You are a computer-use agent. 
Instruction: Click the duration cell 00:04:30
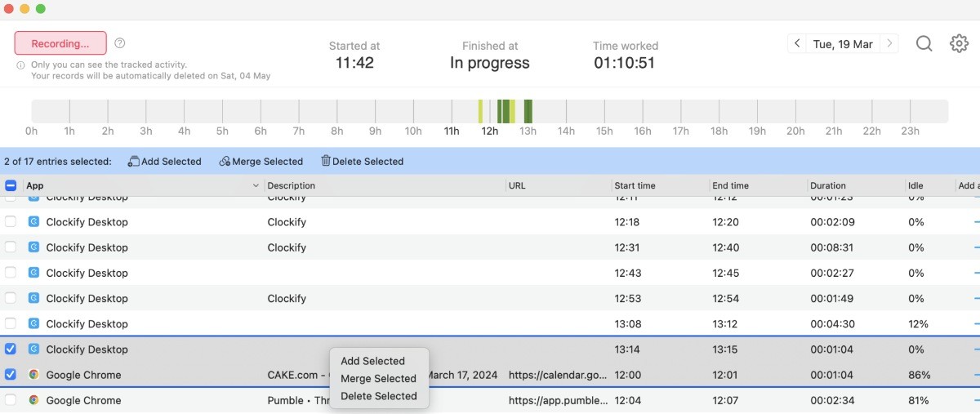click(834, 323)
